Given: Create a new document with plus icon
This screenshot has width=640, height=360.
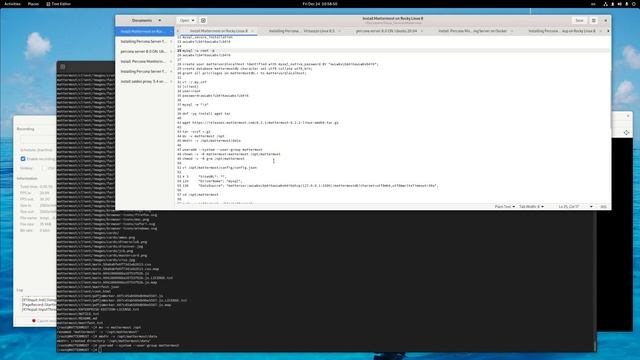Looking at the screenshot, I should (x=203, y=20).
